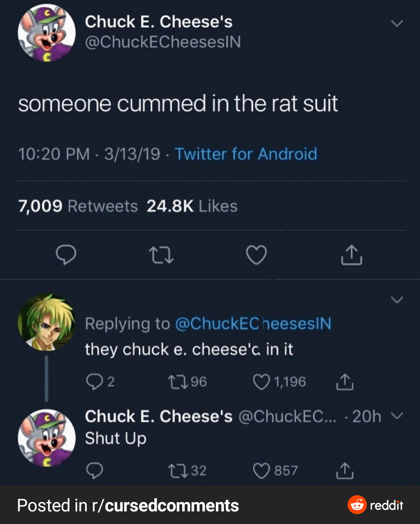420x524 pixels.
Task: Open Chuck E. Cheese's profile name
Action: (159, 22)
